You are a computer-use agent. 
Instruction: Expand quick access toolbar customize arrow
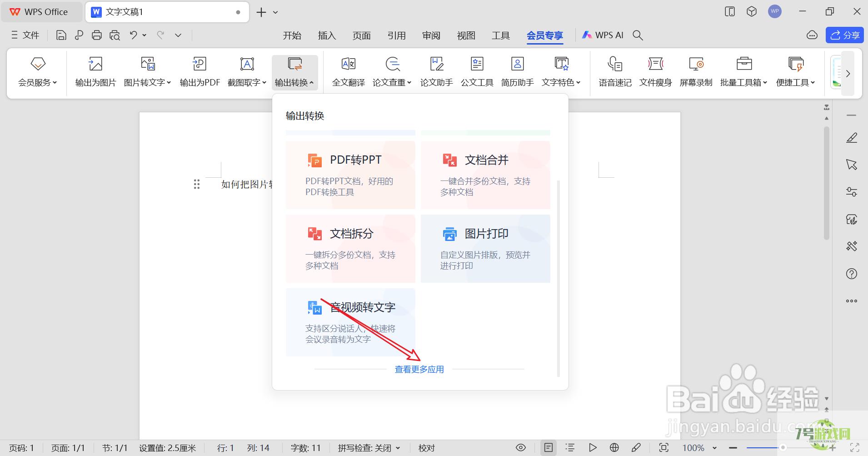(178, 35)
